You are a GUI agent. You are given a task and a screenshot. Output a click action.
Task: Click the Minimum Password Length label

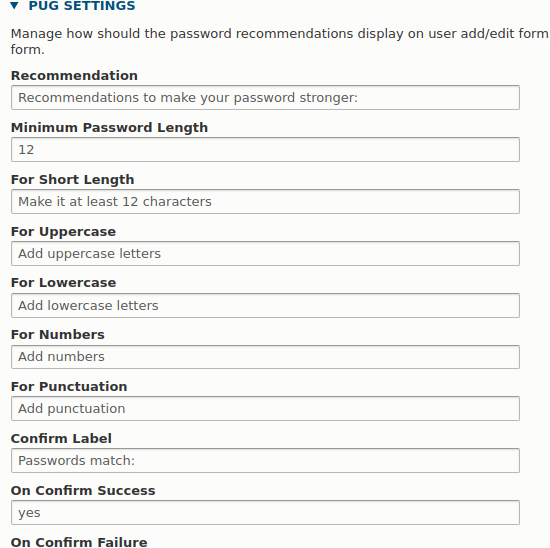click(109, 127)
